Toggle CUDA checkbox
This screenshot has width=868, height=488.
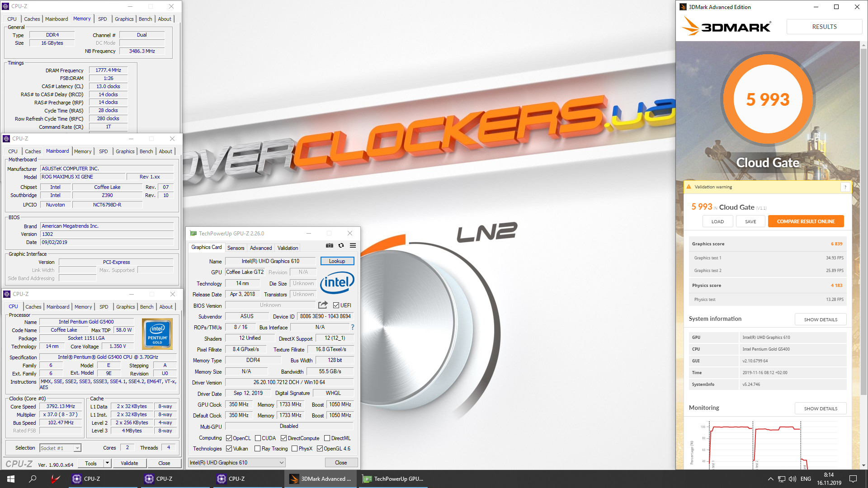[258, 438]
